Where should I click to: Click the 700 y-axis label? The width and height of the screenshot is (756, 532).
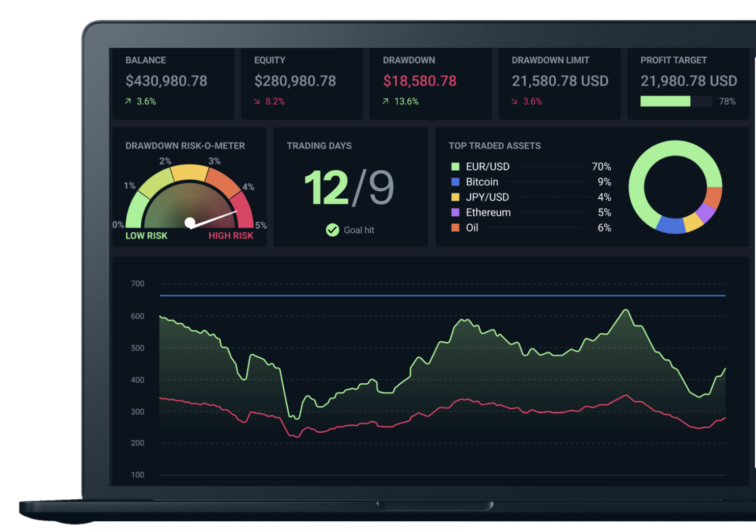pos(138,284)
